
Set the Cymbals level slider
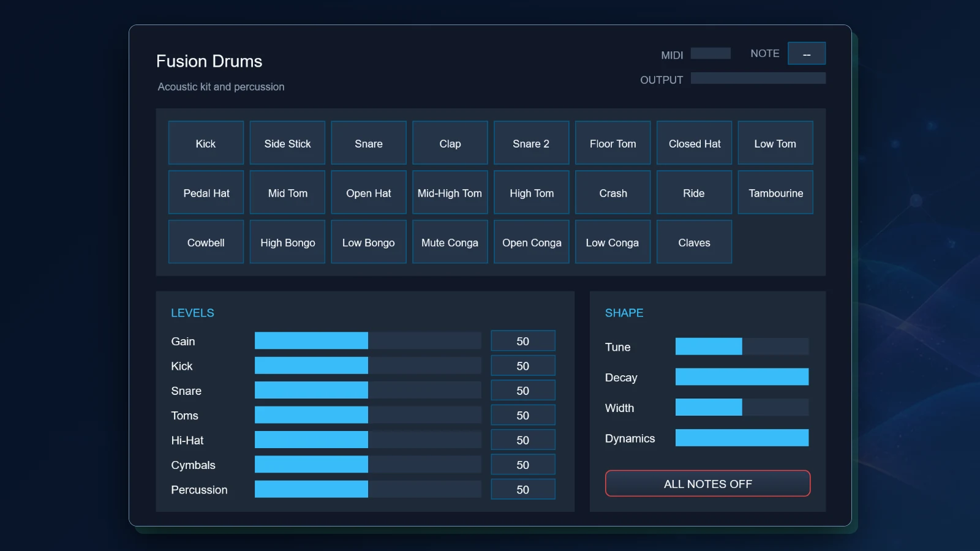coord(368,464)
